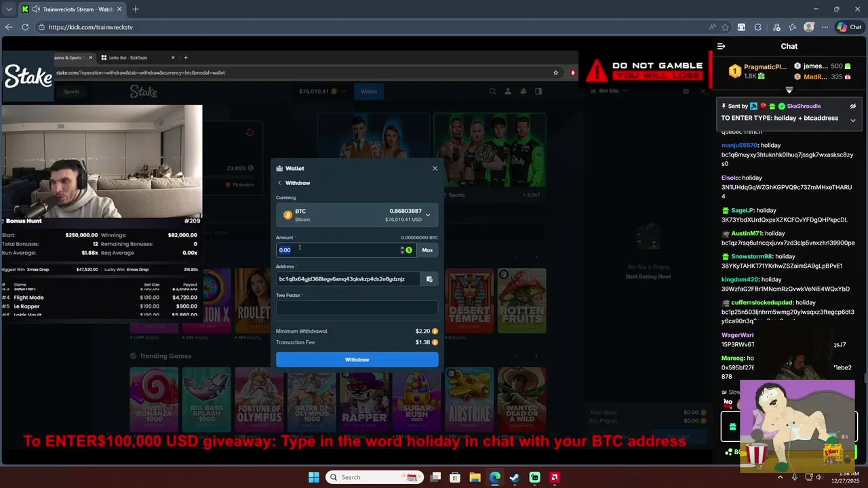Open Steam from the taskbar
This screenshot has width=868, height=488.
pos(515,477)
